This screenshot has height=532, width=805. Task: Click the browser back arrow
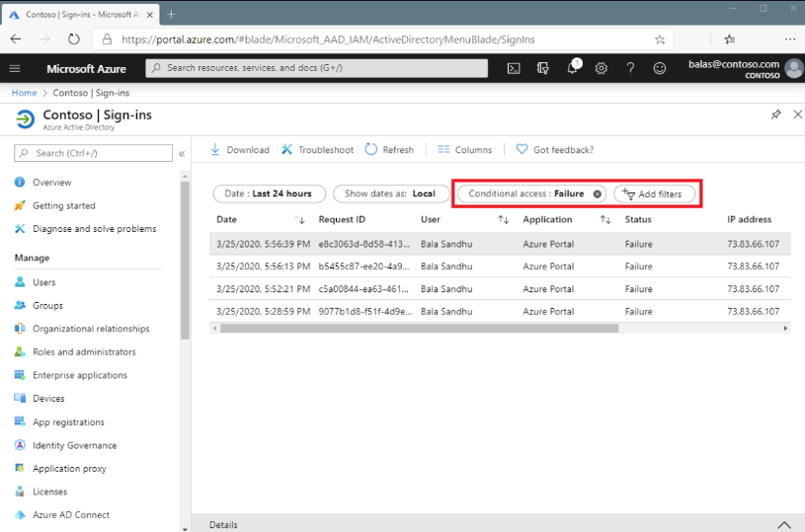pos(16,39)
